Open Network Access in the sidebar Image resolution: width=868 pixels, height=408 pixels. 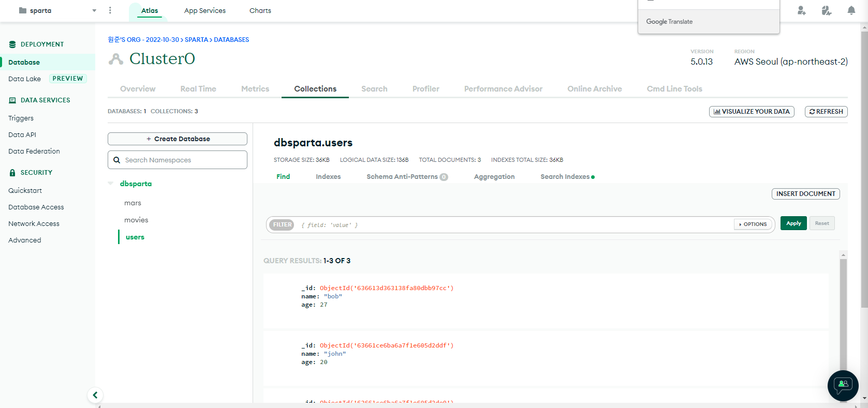point(34,223)
